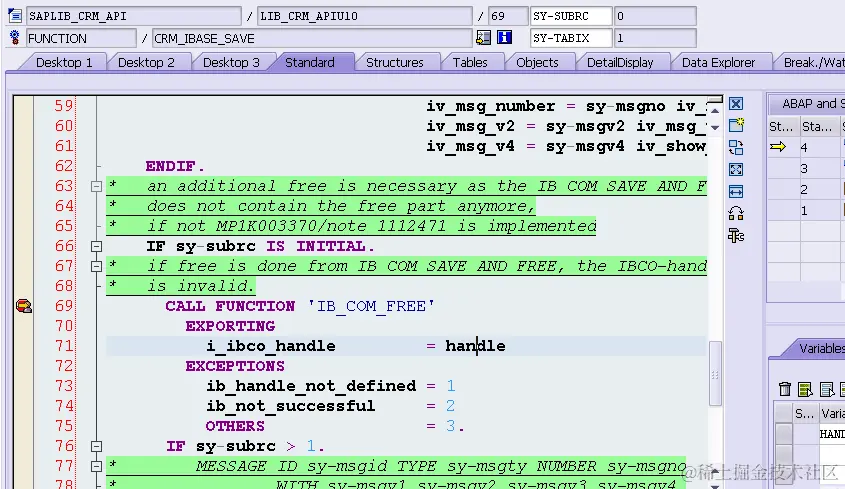
Task: Click the 'handle' variable in line 71
Action: point(475,346)
